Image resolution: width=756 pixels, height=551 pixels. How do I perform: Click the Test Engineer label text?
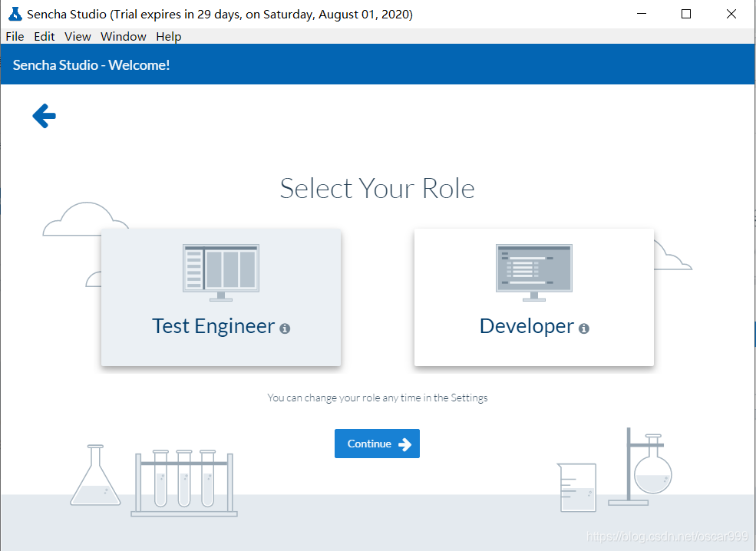coord(213,326)
